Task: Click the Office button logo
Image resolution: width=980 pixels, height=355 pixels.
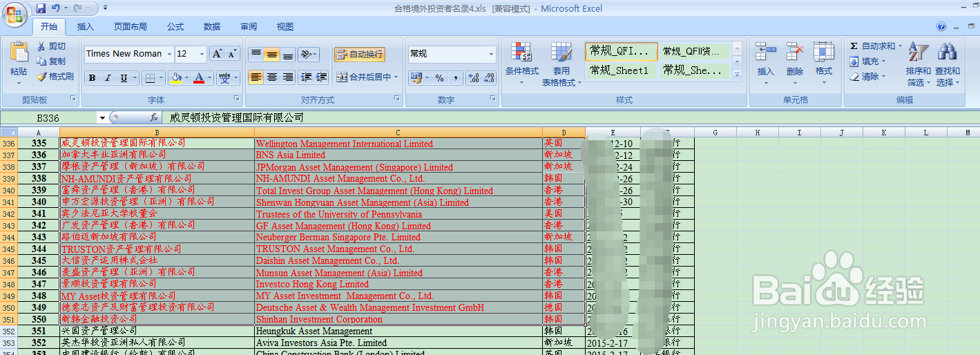Action: point(15,13)
